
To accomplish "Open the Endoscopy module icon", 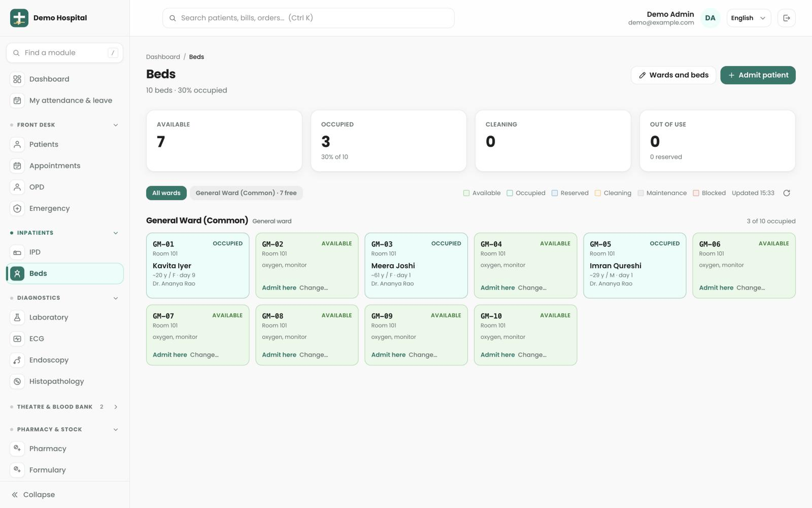I will (x=17, y=360).
